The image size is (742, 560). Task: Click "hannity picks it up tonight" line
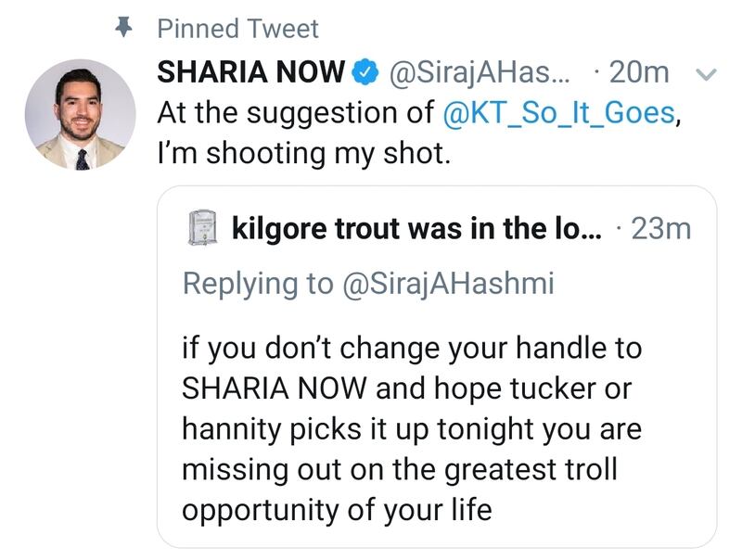click(x=412, y=431)
